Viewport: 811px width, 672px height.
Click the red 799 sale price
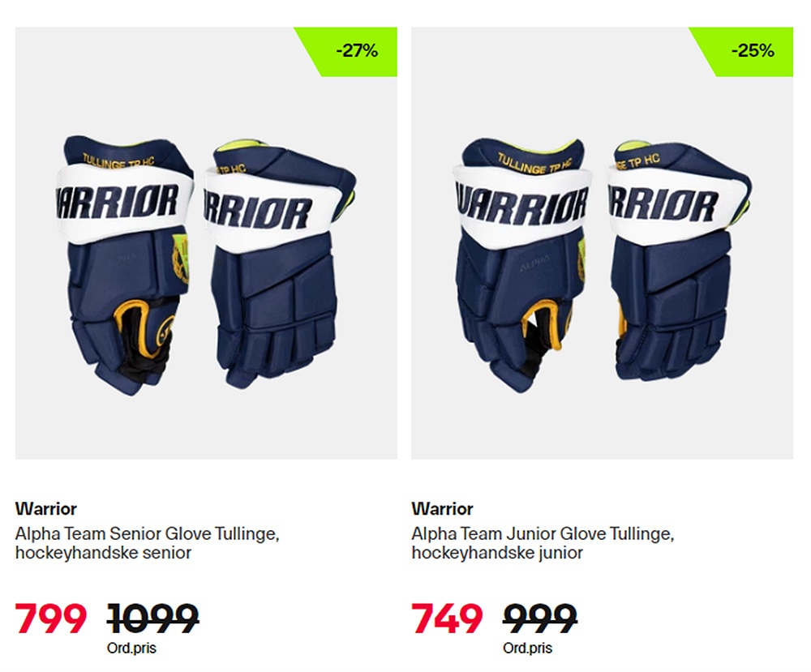(50, 618)
